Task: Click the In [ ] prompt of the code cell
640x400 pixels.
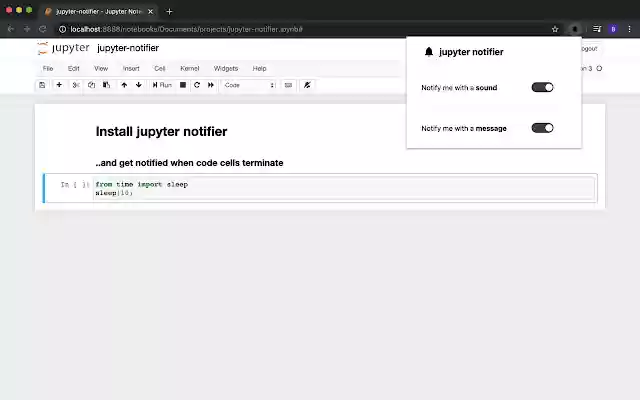Action: coord(75,184)
